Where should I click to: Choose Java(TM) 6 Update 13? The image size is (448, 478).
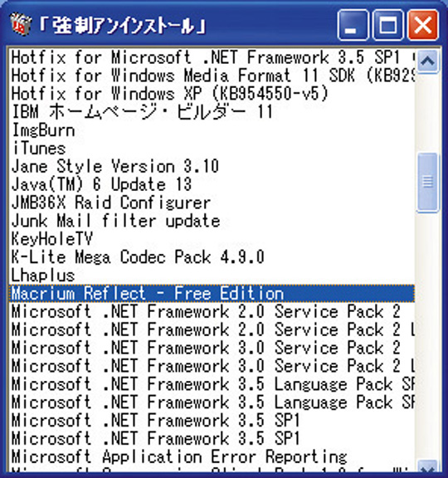pos(212,184)
